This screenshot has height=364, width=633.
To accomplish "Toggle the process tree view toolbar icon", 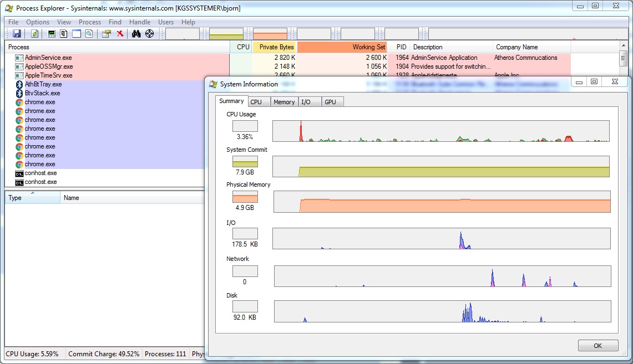I will coord(64,34).
